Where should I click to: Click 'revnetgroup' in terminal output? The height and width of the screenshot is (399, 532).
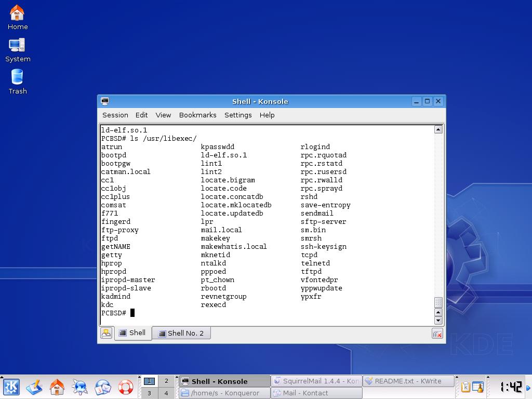[223, 297]
